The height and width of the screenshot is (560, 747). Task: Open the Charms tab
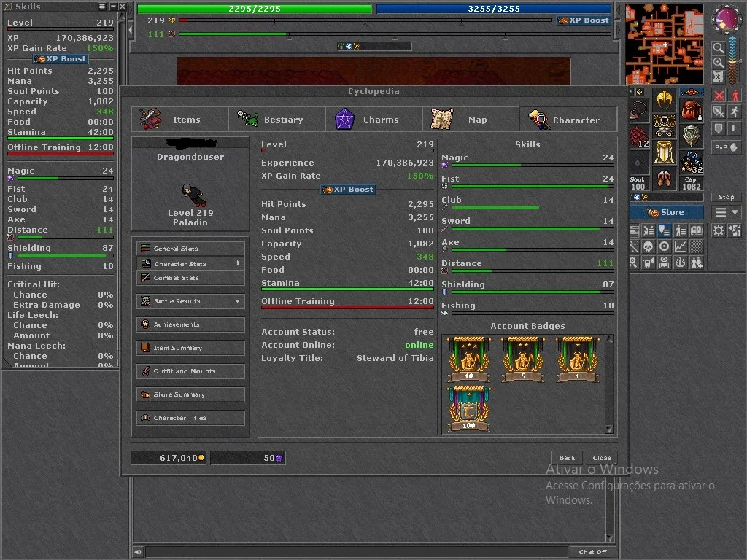[x=374, y=119]
